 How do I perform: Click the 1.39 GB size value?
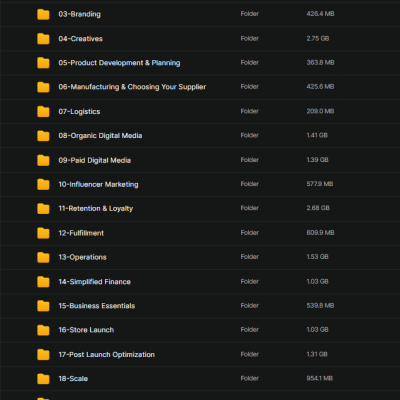(x=317, y=160)
